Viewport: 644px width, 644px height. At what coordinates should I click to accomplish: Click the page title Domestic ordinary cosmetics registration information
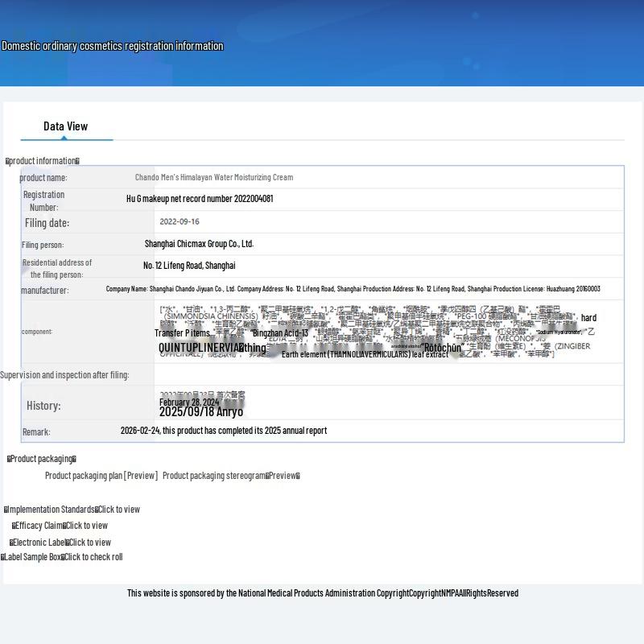click(113, 46)
